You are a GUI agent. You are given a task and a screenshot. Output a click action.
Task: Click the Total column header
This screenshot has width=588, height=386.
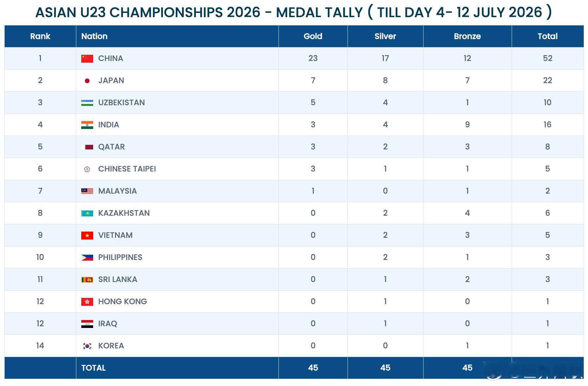(x=547, y=36)
